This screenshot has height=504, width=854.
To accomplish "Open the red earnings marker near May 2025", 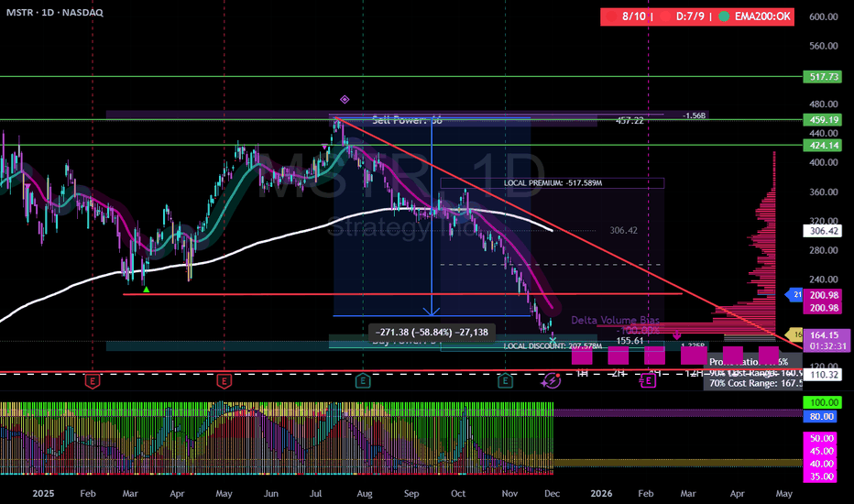I will (x=223, y=380).
